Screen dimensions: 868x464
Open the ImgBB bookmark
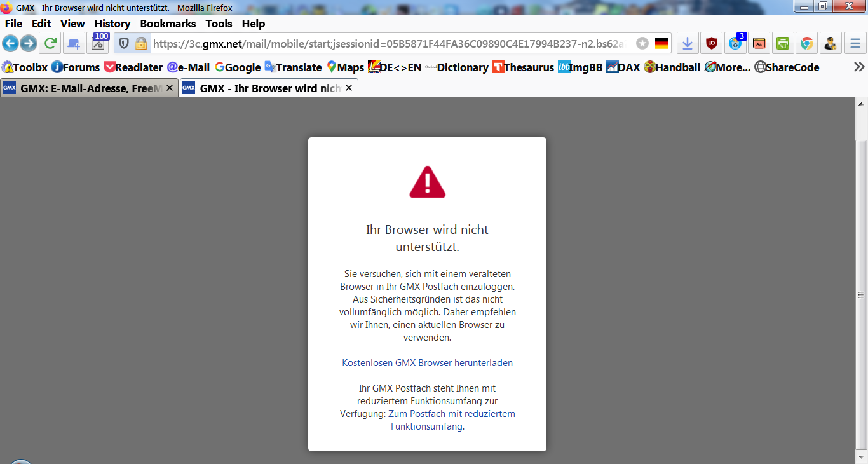pyautogui.click(x=580, y=67)
